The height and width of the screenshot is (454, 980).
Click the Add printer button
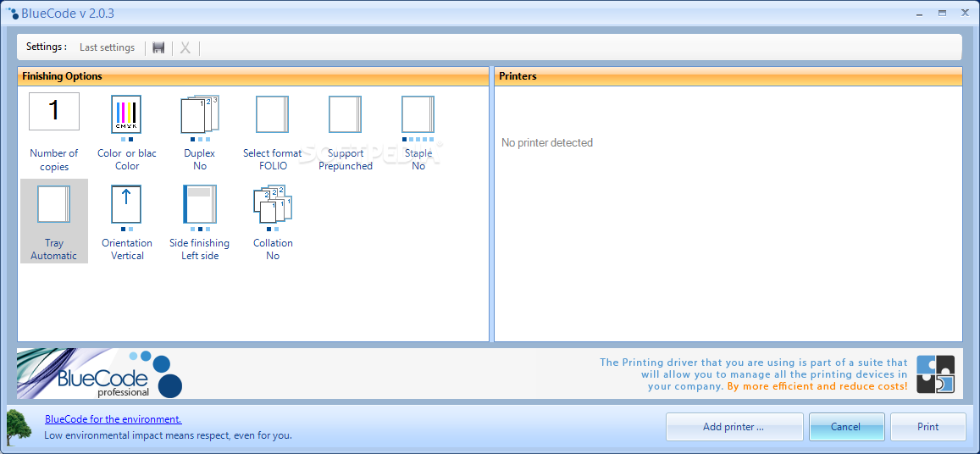pos(734,427)
